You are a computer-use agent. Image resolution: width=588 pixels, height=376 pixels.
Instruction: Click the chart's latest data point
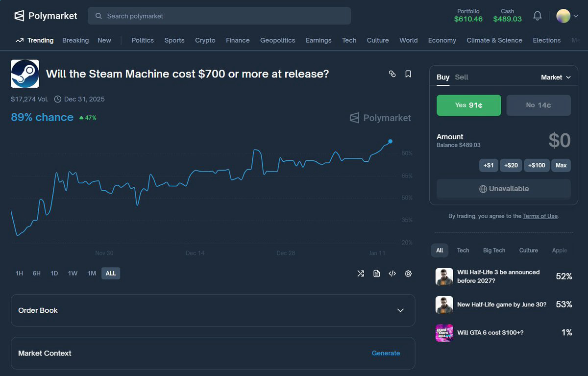[390, 141]
